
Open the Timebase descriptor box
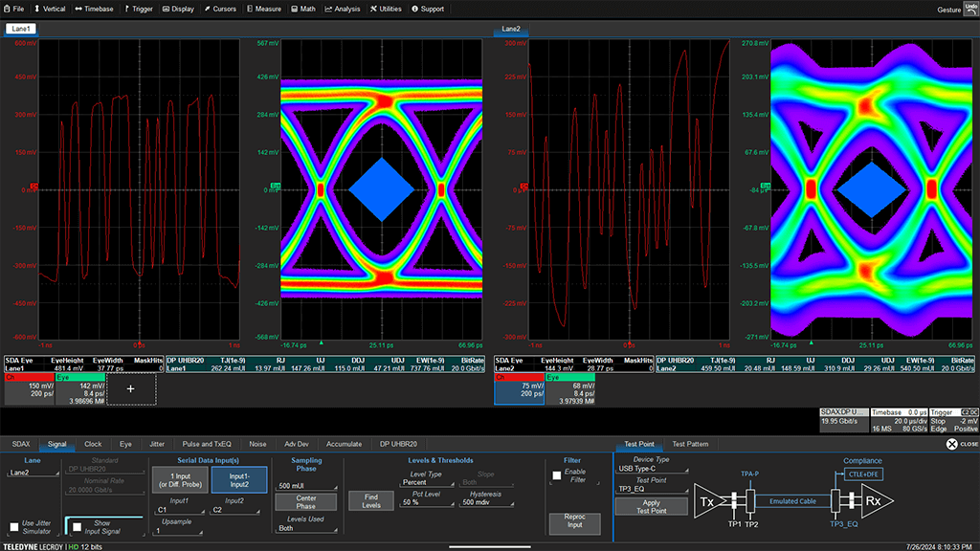tap(898, 422)
